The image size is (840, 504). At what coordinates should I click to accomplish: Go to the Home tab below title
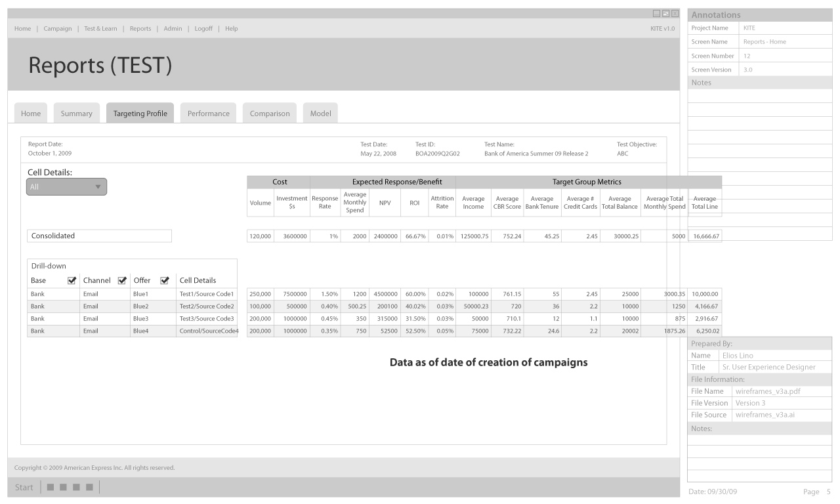tap(31, 114)
